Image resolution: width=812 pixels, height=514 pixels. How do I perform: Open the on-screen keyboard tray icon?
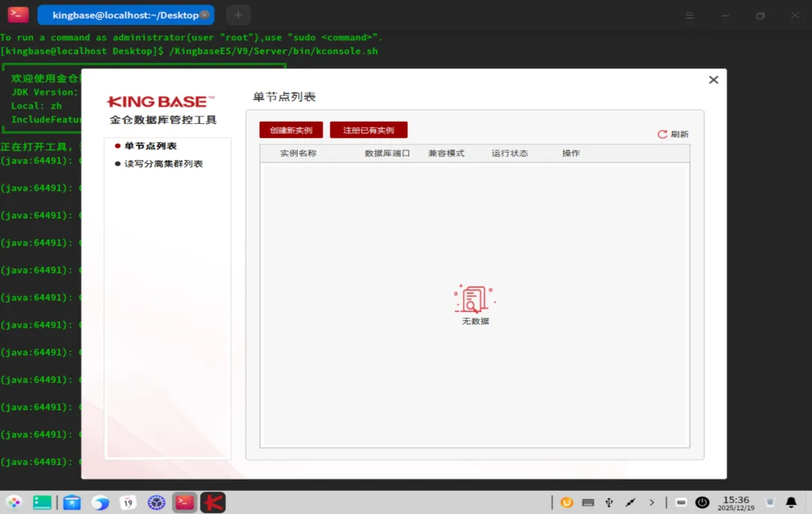pos(588,502)
